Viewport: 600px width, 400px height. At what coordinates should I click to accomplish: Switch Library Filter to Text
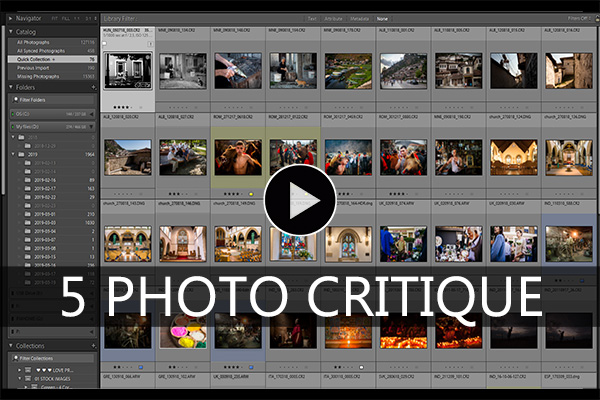pos(311,18)
